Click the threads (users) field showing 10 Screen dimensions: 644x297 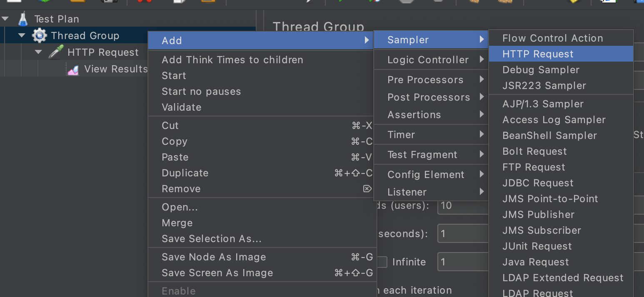tap(462, 205)
